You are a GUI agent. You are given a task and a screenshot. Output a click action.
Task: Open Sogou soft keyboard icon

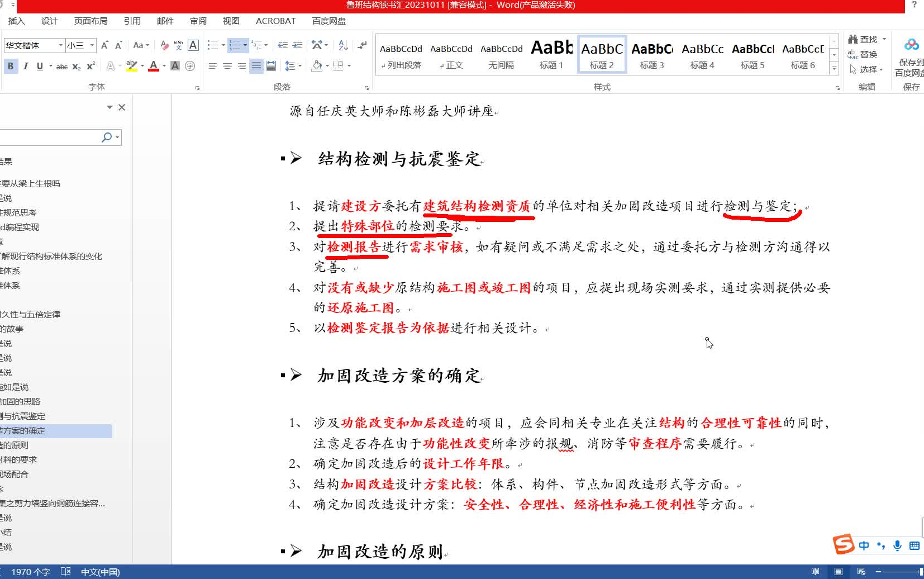(915, 545)
